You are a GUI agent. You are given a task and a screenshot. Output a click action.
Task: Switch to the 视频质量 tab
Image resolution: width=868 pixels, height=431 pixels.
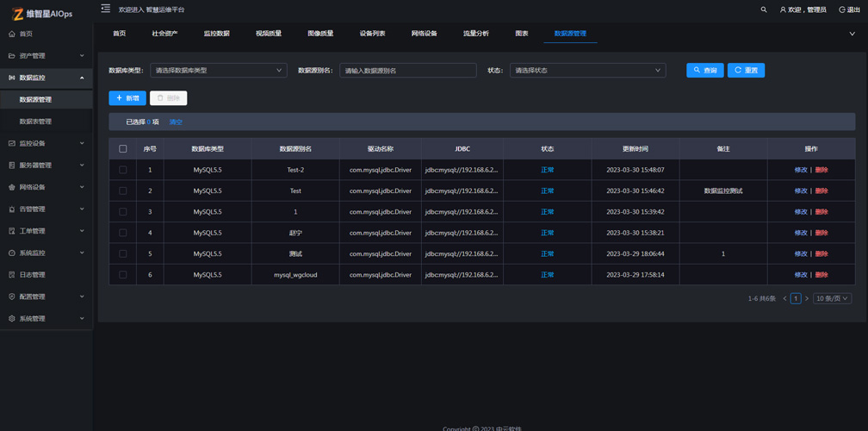(269, 34)
